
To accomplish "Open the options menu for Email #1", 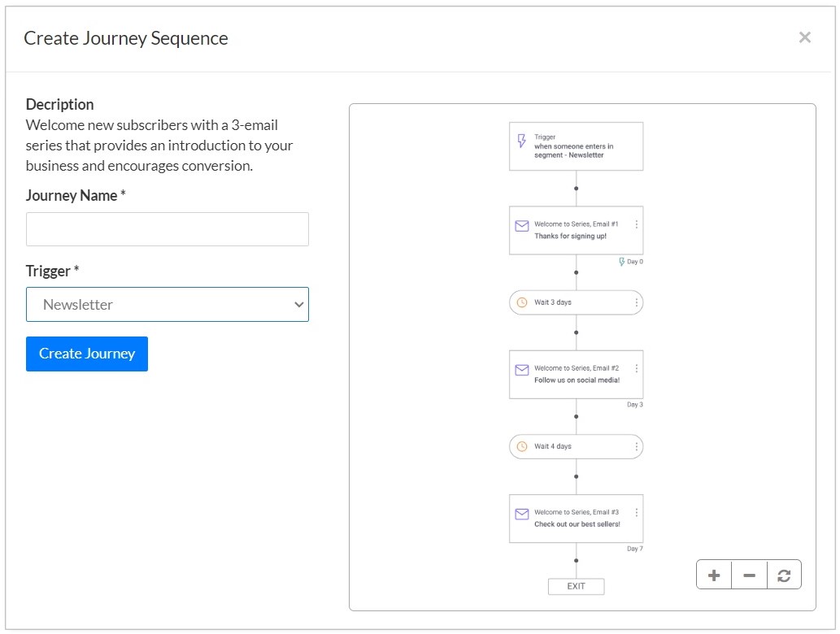I will coord(637,224).
